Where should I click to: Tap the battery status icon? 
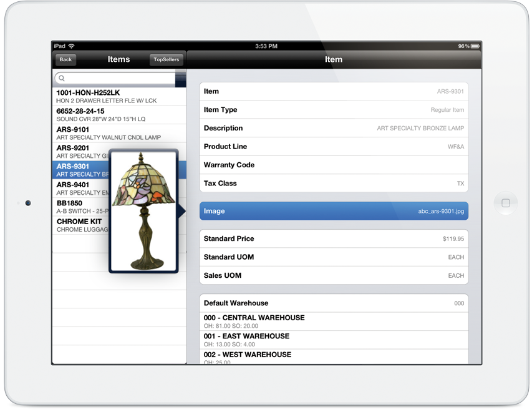coord(475,46)
